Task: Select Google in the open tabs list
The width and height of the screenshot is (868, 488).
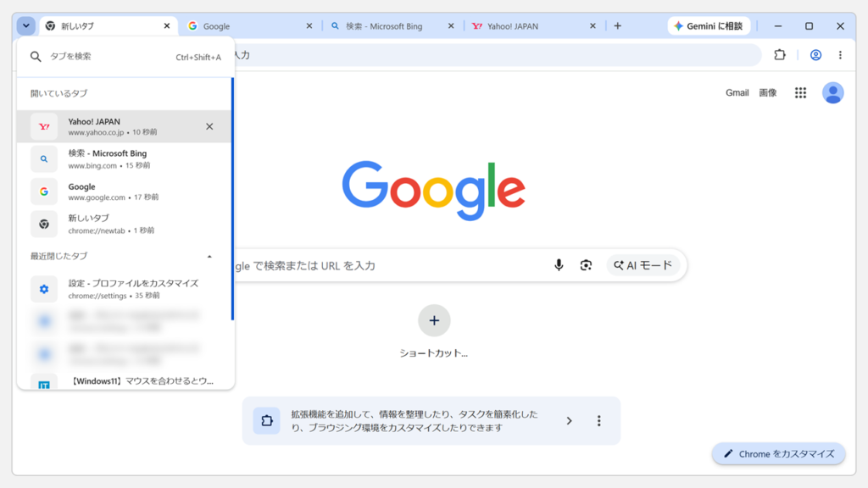Action: (x=125, y=191)
